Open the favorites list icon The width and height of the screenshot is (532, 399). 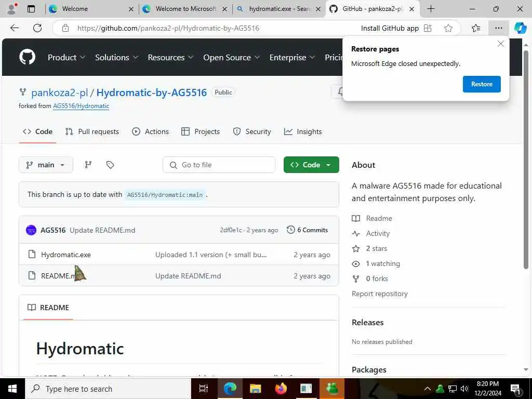(x=476, y=28)
